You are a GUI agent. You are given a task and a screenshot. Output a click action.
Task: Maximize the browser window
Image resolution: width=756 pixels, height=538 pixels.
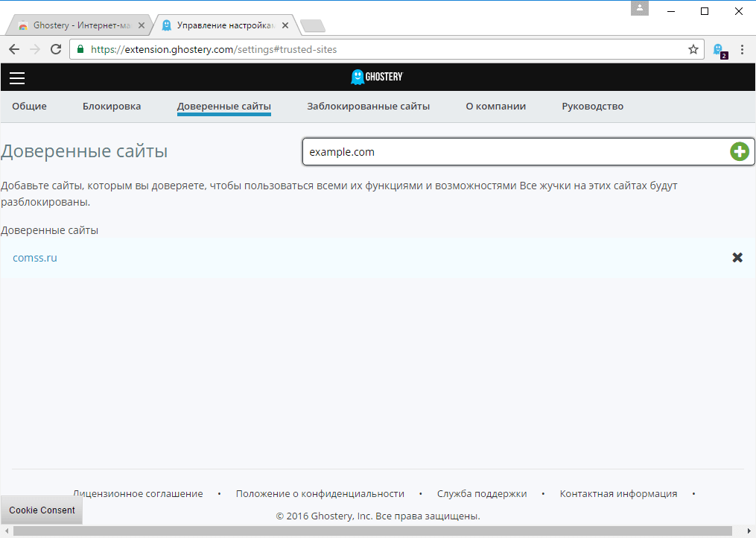coord(705,11)
